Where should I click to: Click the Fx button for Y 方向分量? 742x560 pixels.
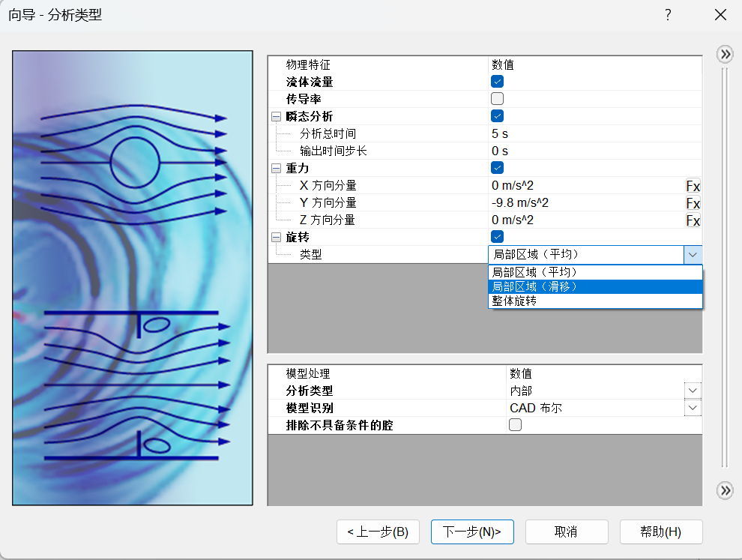(x=693, y=203)
